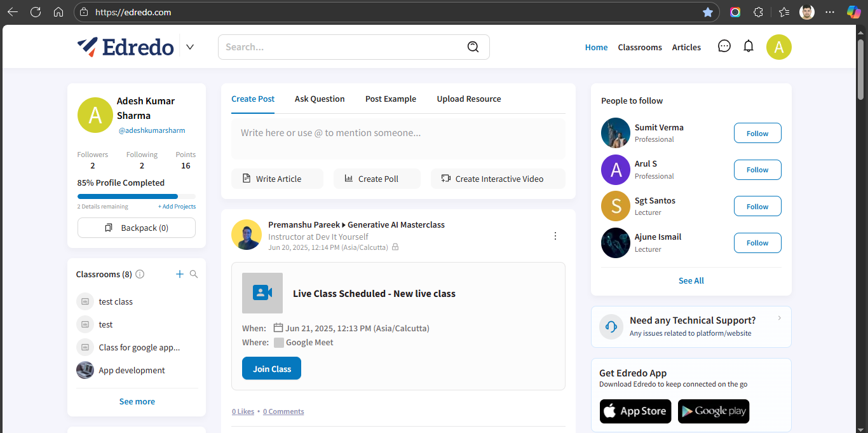Open the browser home page icon

58,12
